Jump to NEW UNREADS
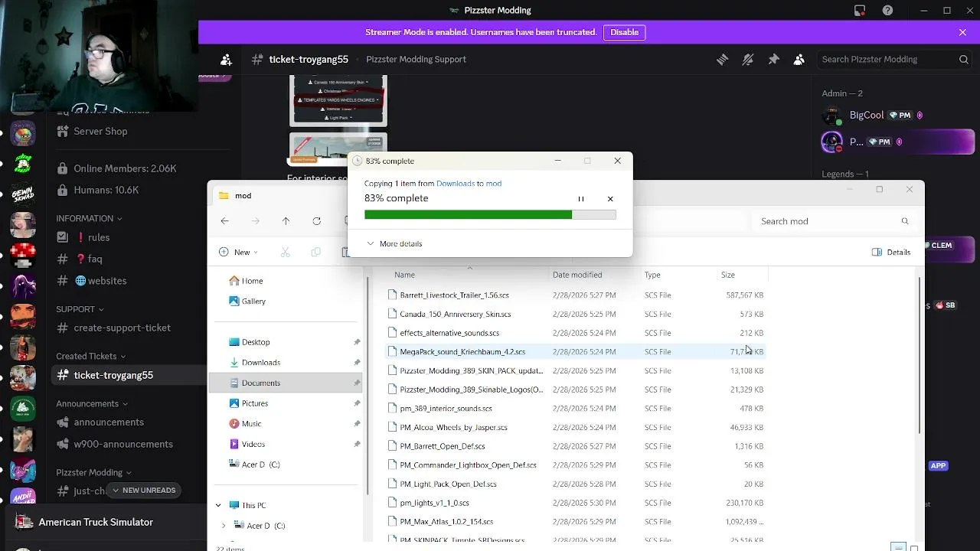 pos(143,491)
